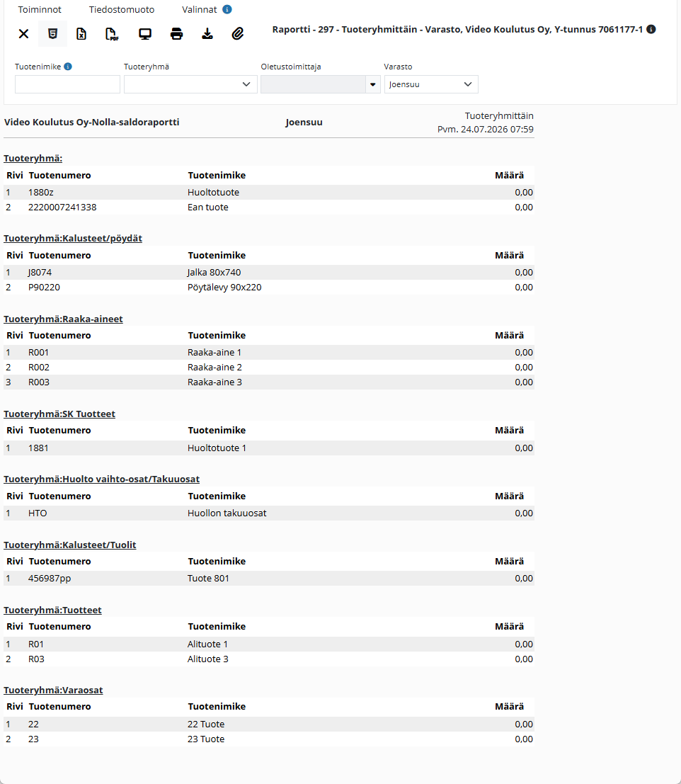Open the Toiminnot menu
The image size is (681, 784).
(x=40, y=9)
